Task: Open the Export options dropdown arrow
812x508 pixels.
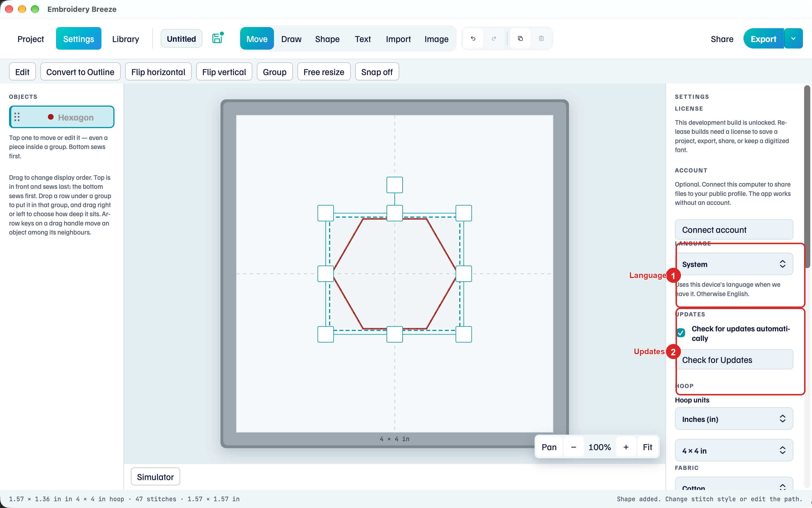Action: tap(794, 39)
